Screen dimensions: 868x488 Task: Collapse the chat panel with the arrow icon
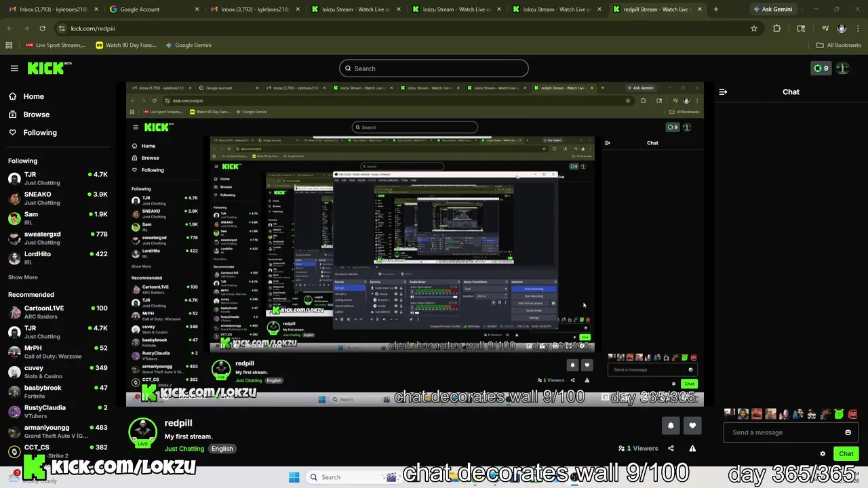click(x=723, y=91)
